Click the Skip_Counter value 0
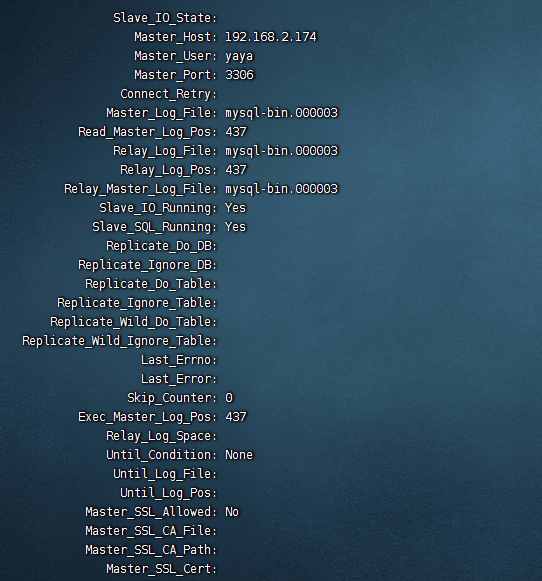 click(x=229, y=398)
